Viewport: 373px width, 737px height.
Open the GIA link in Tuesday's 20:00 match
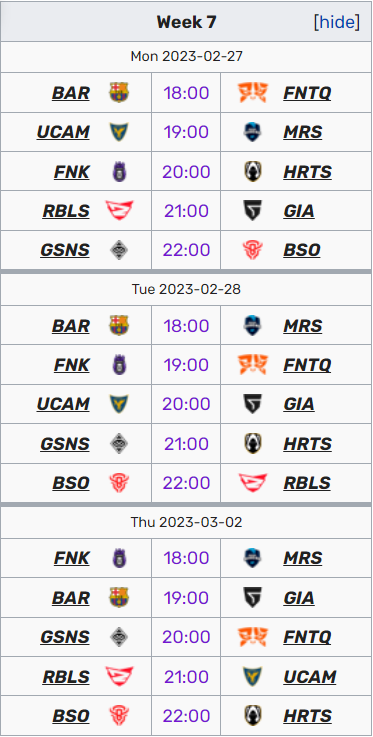(299, 404)
